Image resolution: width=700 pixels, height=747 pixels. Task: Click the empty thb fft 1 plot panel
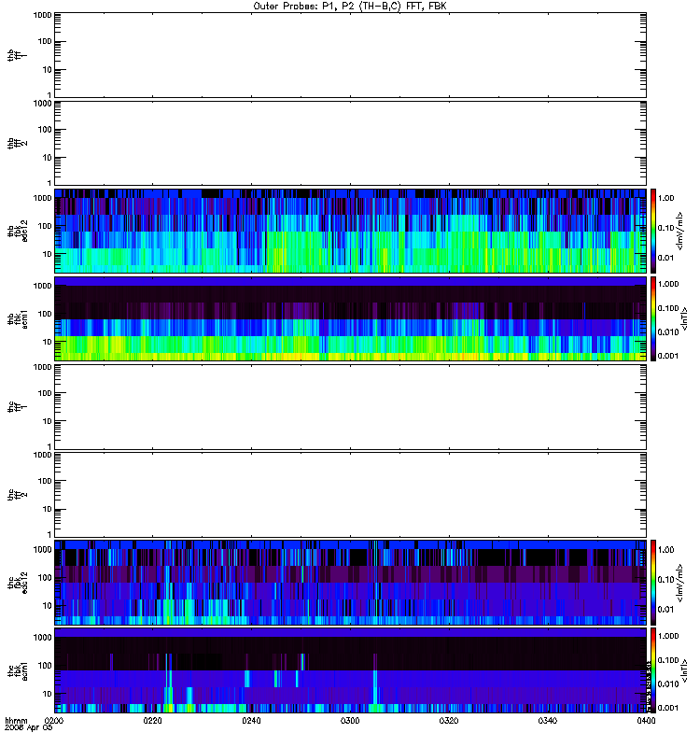pyautogui.click(x=351, y=55)
